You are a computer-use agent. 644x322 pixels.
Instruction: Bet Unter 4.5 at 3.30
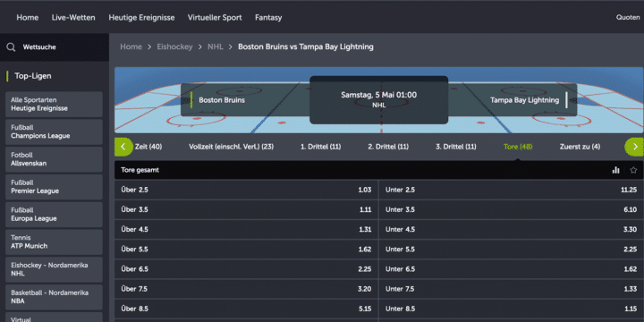pyautogui.click(x=511, y=230)
